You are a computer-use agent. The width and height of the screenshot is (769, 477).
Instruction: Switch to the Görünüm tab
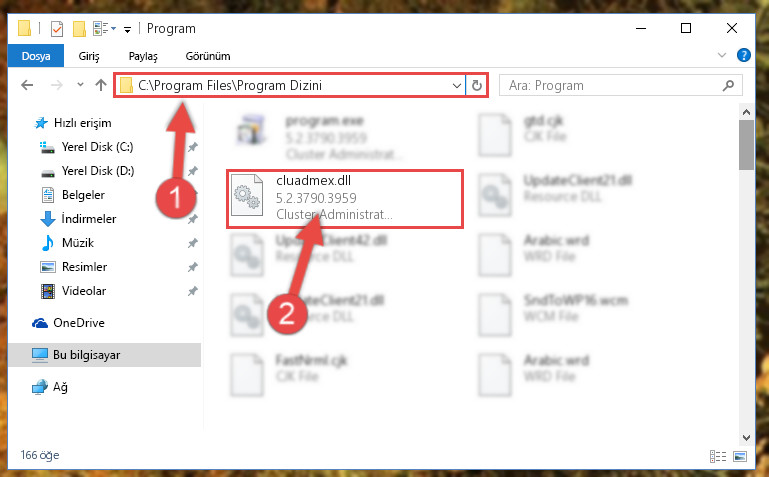pyautogui.click(x=208, y=56)
